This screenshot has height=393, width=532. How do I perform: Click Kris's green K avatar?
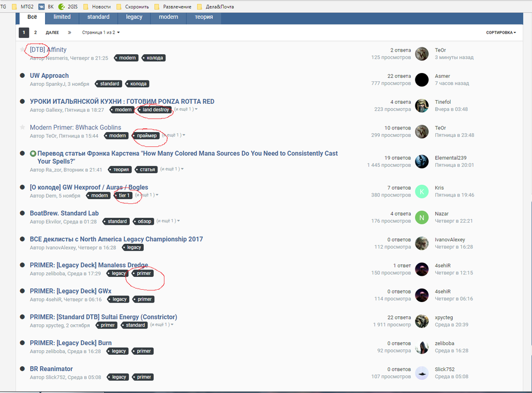tap(422, 192)
